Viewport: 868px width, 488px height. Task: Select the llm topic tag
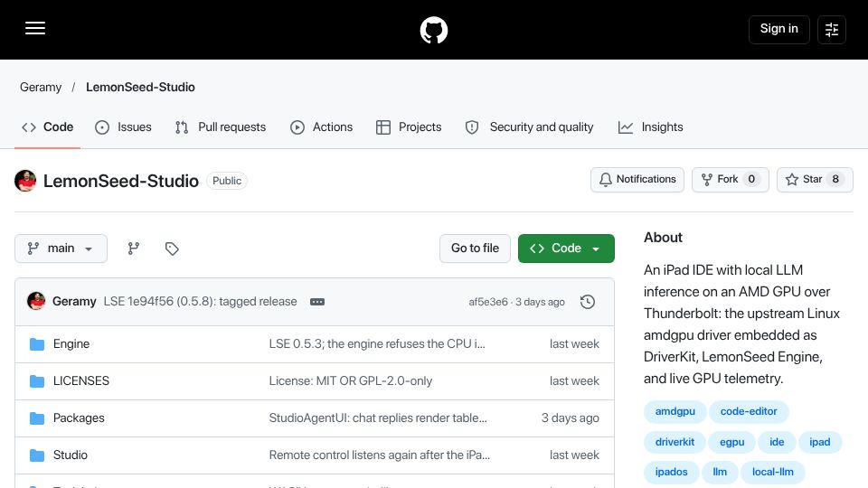(720, 472)
